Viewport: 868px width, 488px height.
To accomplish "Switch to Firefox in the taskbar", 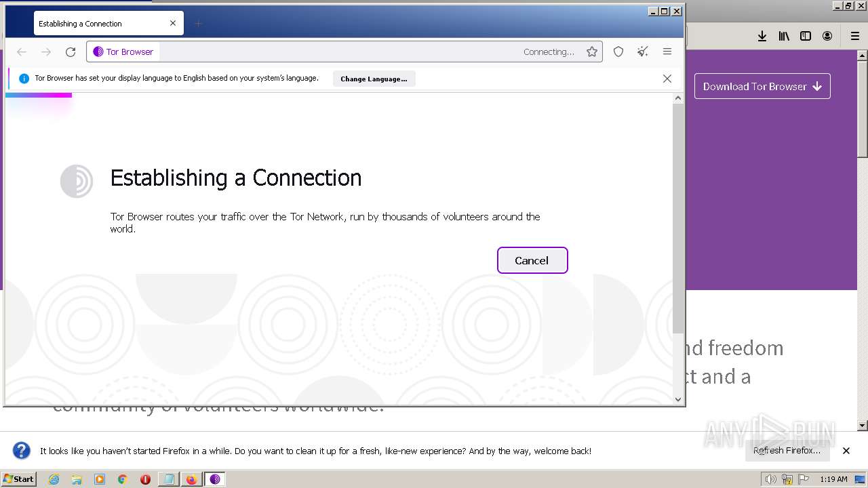I will tap(191, 479).
